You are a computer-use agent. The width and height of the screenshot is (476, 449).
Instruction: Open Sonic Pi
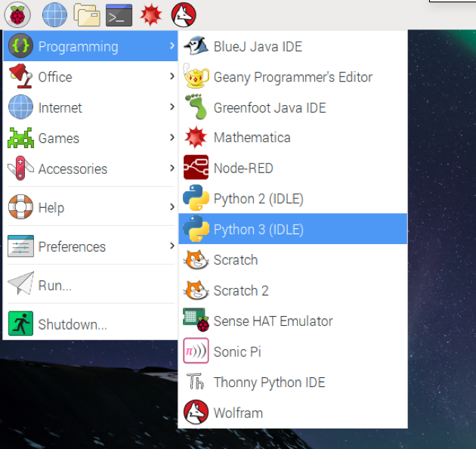[x=292, y=351]
